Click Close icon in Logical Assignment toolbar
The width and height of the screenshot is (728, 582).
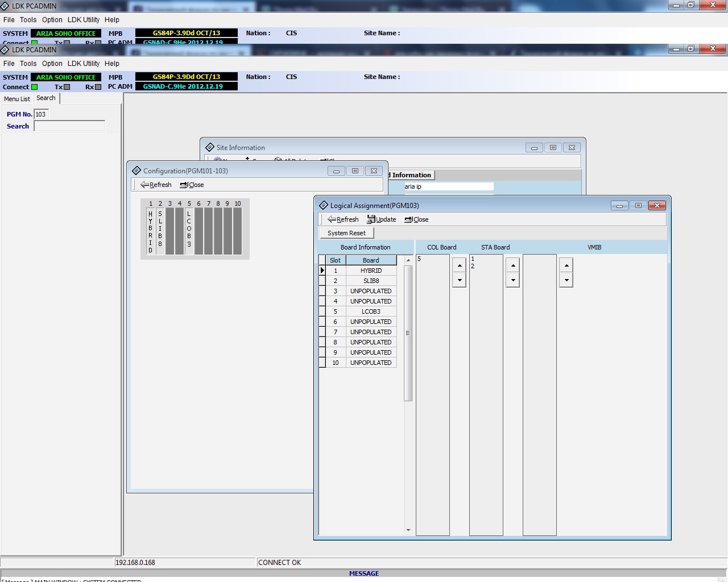coord(408,219)
